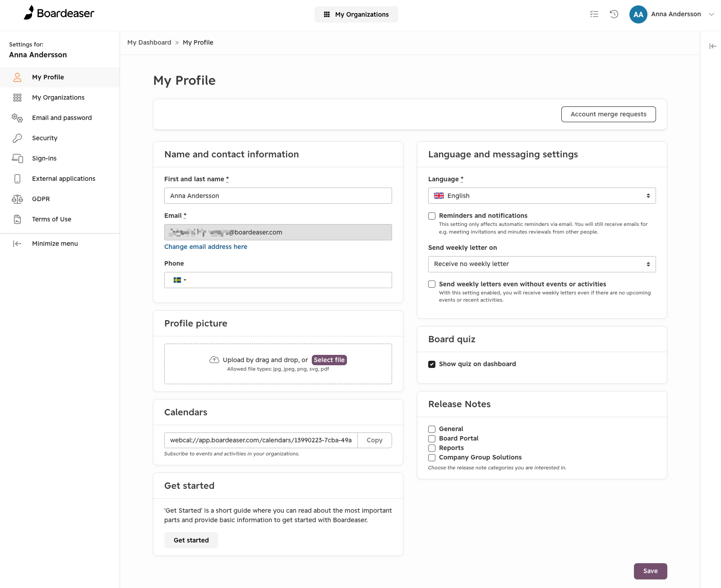
Task: Click the cloud upload icon
Action: pyautogui.click(x=214, y=360)
